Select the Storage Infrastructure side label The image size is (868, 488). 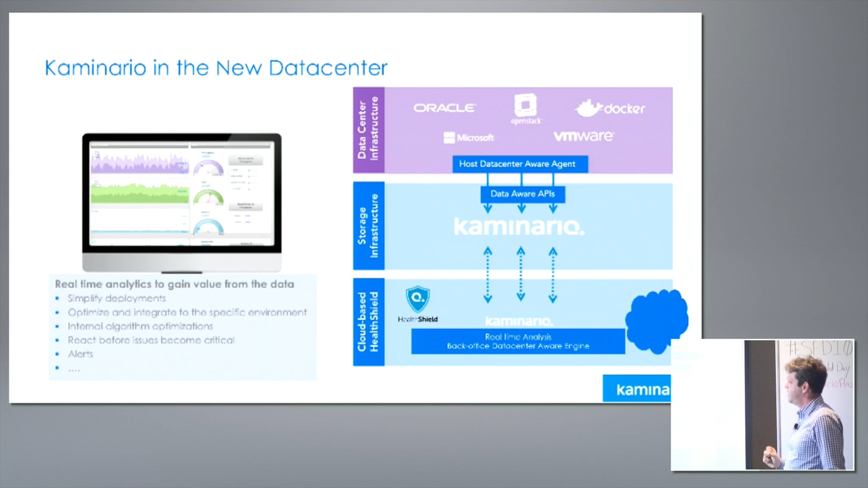coord(369,226)
